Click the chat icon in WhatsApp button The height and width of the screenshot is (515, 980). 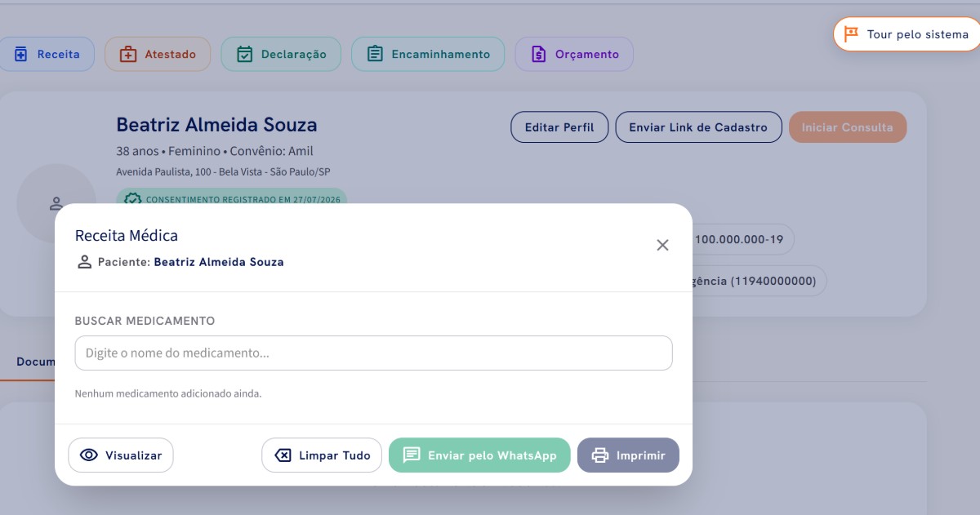click(412, 455)
